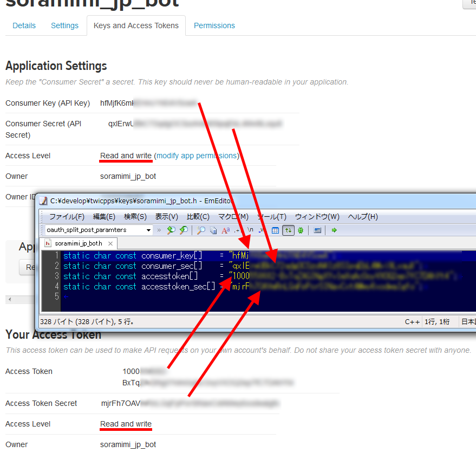The width and height of the screenshot is (476, 452).
Task: Open the ヘルプ(H) menu
Action: pos(363,217)
